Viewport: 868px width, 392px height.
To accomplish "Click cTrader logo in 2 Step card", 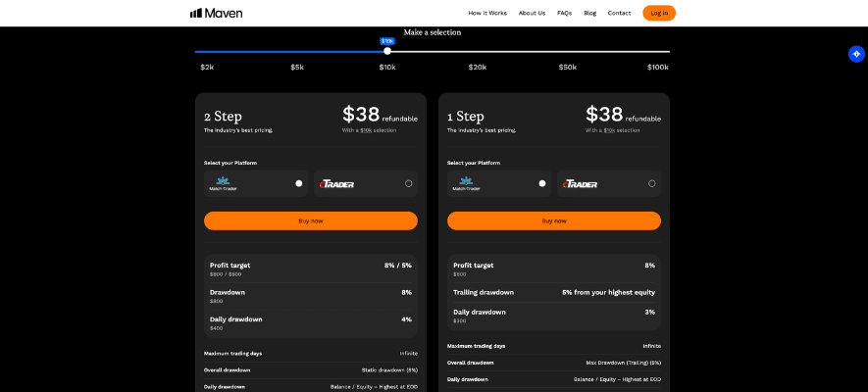I will (x=337, y=184).
